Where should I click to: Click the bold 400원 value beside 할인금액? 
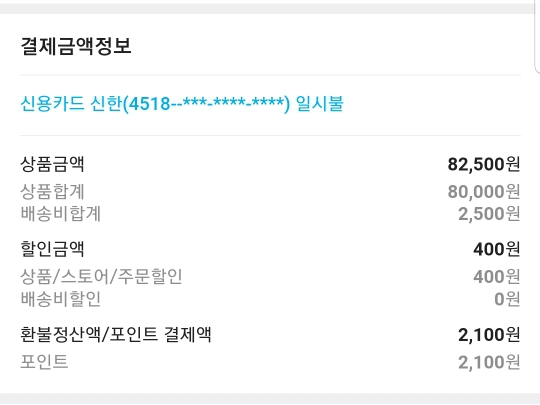pos(496,249)
